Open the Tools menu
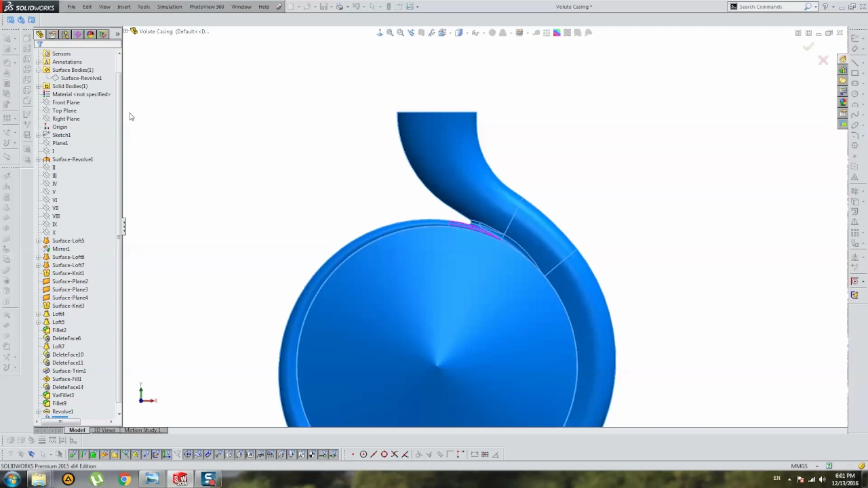The width and height of the screenshot is (868, 488). [x=144, y=7]
